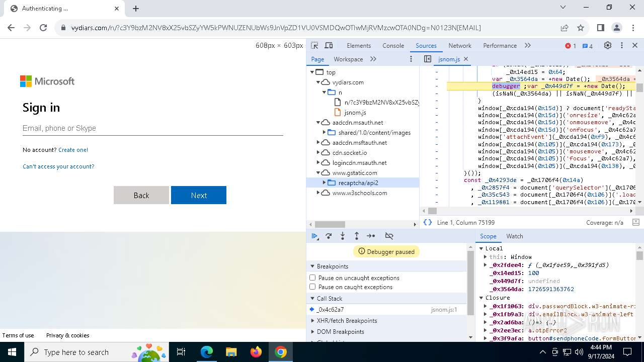Click the Step debugger icon
The width and height of the screenshot is (644, 362).
pyautogui.click(x=371, y=236)
